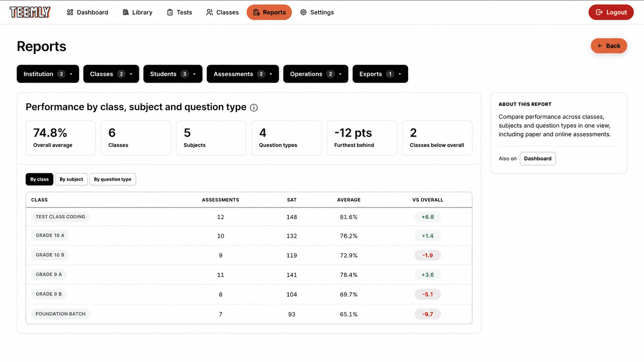Viewport: 644px width, 362px height.
Task: Click the Furthest behind -12 pts card
Action: (362, 138)
